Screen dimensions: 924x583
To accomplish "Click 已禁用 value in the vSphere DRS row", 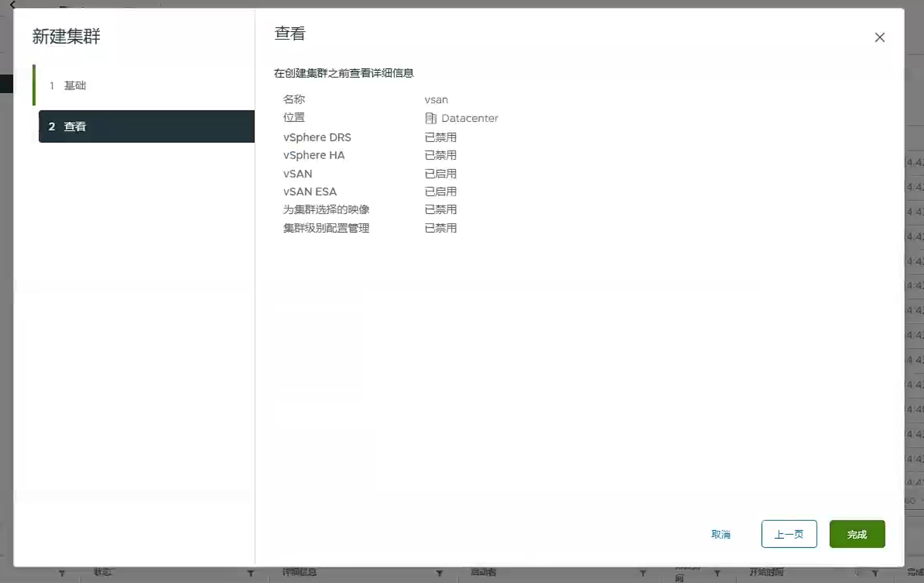I will 440,137.
